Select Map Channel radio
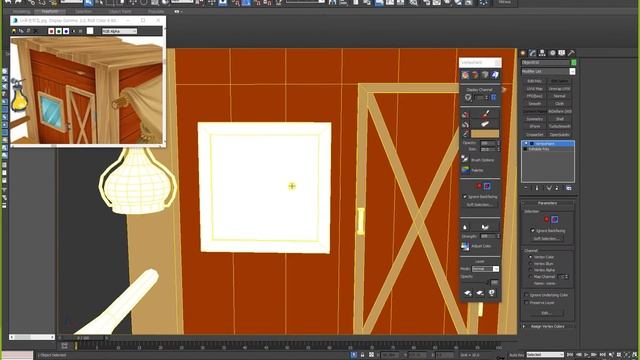This screenshot has width=640, height=360. tap(531, 277)
